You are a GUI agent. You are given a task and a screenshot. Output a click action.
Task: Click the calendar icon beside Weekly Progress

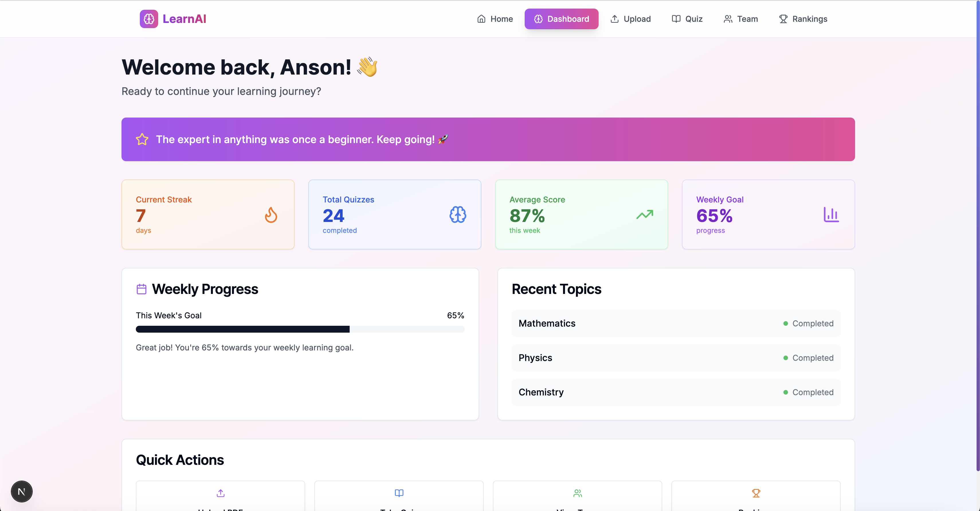[141, 289]
